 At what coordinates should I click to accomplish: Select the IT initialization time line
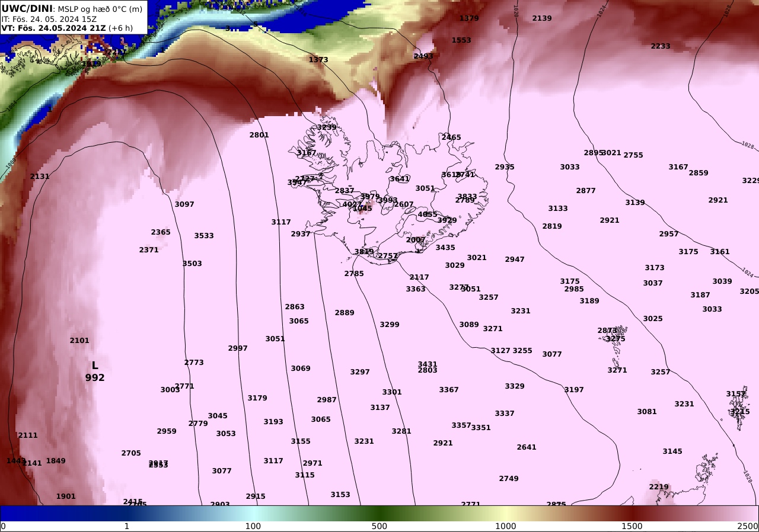(49, 19)
